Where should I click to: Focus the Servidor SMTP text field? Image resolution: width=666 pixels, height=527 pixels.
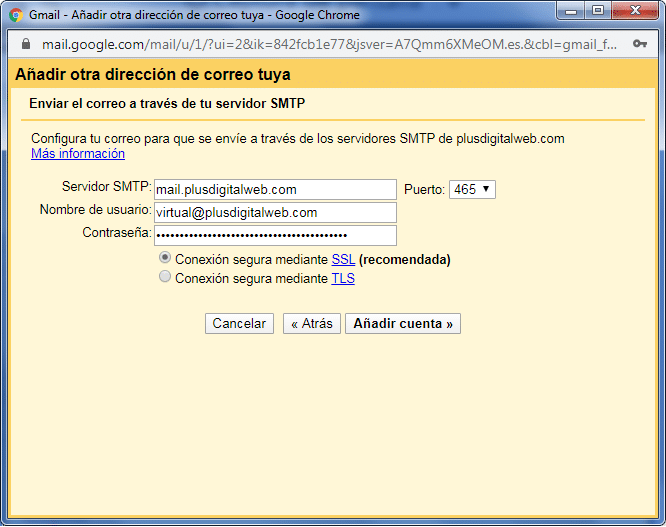click(x=275, y=189)
